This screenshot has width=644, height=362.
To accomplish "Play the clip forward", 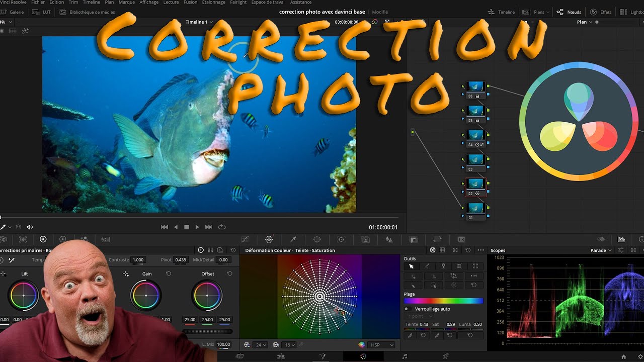I will point(197,227).
